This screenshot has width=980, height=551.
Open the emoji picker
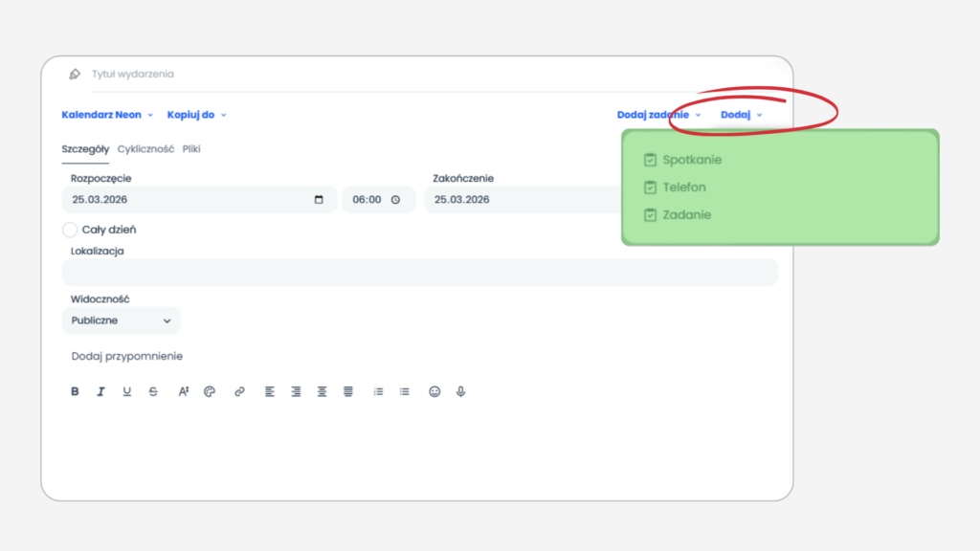(434, 391)
